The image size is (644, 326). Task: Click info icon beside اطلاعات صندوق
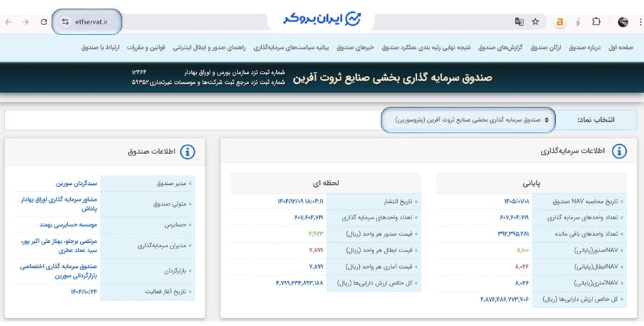[187, 152]
